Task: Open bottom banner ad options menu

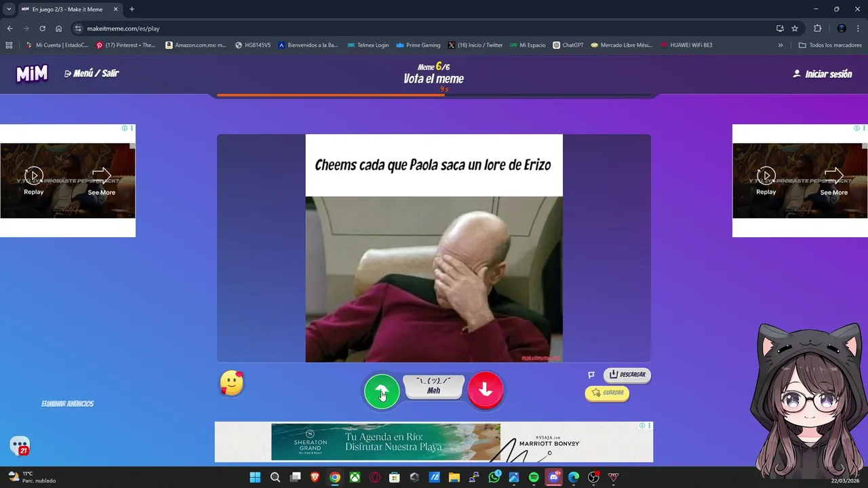Action: tap(650, 426)
